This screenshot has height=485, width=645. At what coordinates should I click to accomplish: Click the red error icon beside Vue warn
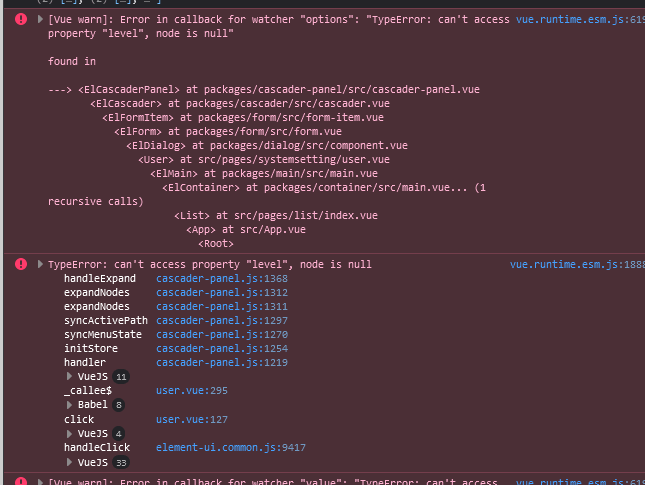(21, 20)
